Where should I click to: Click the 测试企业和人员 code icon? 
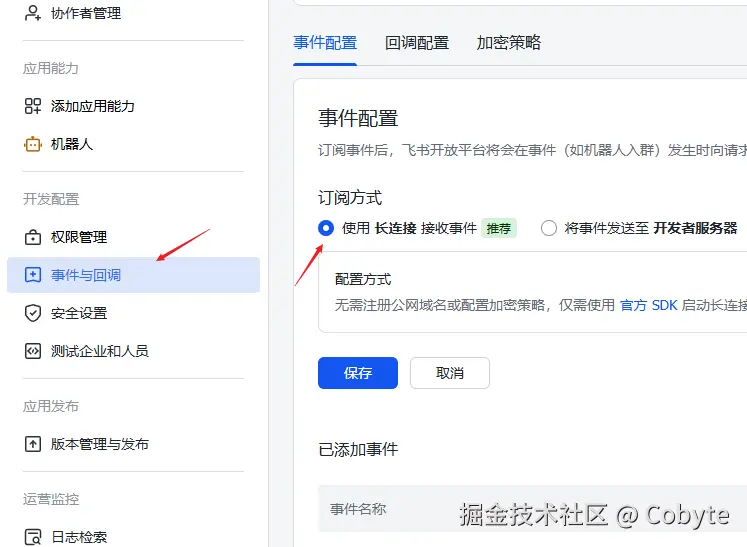[x=32, y=351]
